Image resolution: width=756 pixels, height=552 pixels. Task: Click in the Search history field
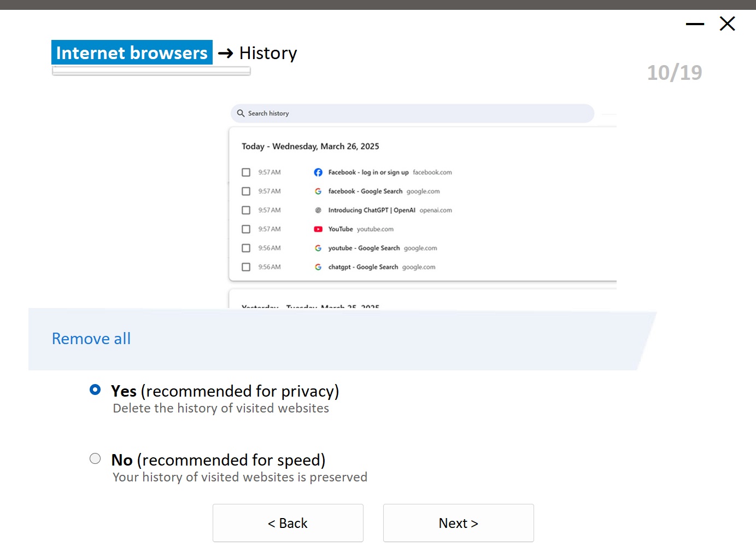(415, 113)
